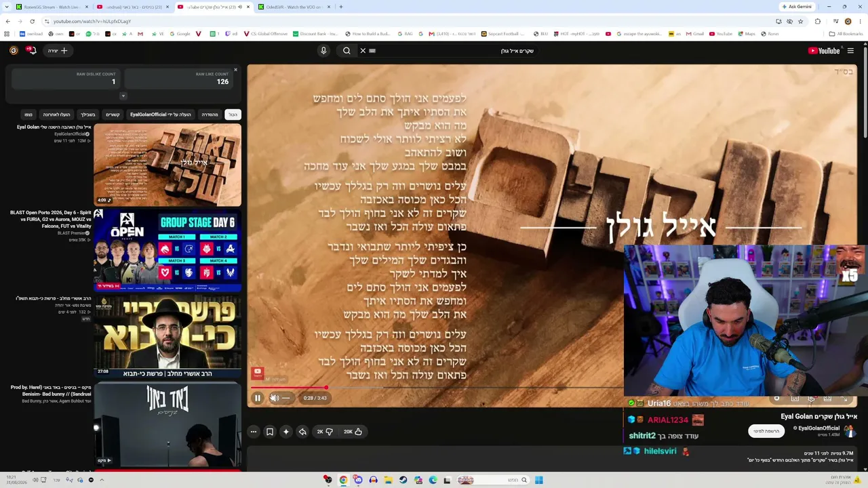Show hidden system tray icons chevron
Viewport: 868px width, 488px height.
(102, 480)
